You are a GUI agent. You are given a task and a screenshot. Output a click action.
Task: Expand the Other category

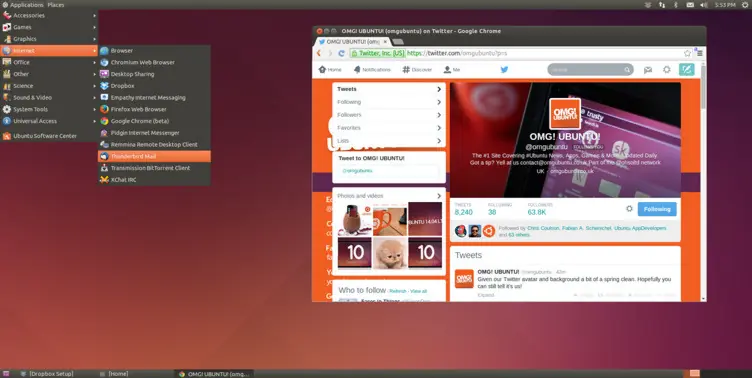point(49,74)
